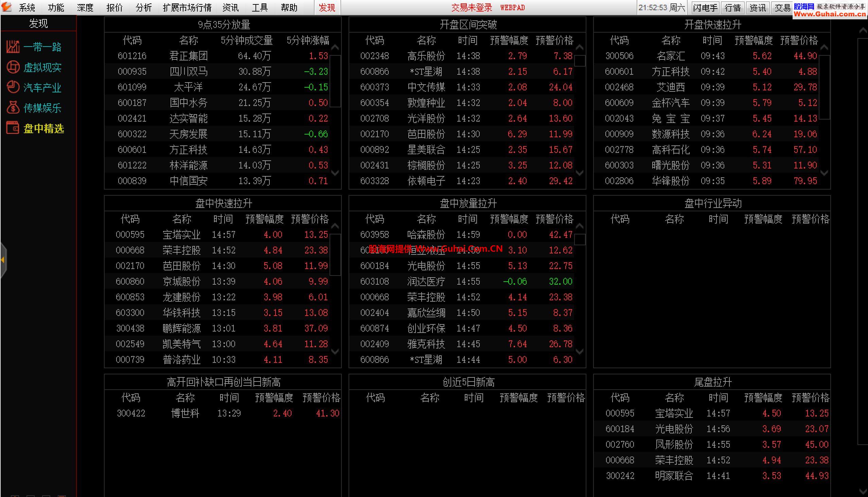Open the 深度 menu

pyautogui.click(x=85, y=7)
